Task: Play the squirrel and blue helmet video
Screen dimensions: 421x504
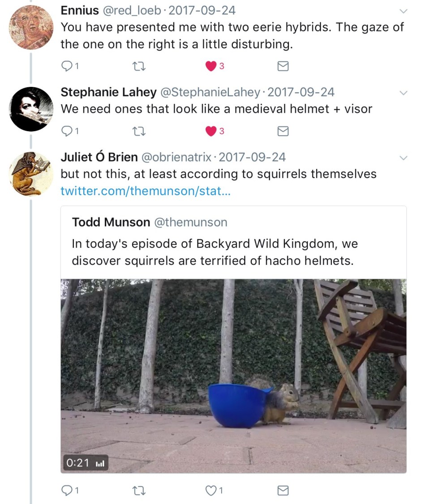Action: (x=233, y=375)
